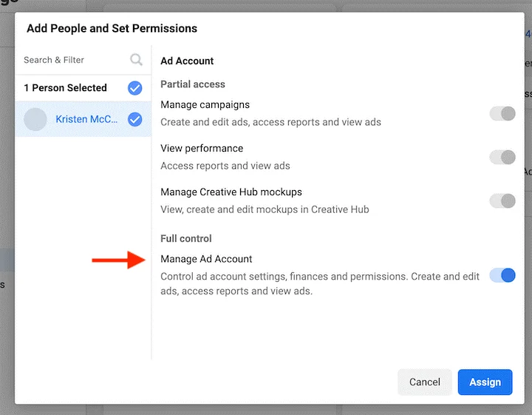The height and width of the screenshot is (415, 532).
Task: Click Cancel to dismiss the dialog
Action: [424, 382]
